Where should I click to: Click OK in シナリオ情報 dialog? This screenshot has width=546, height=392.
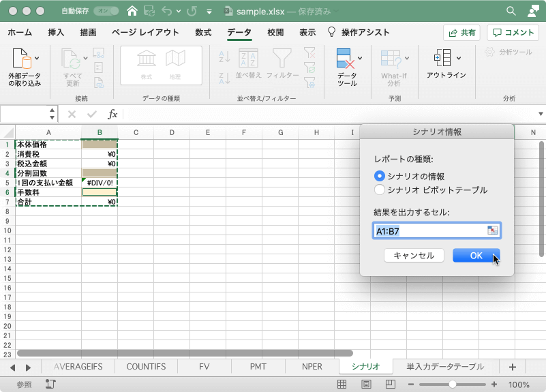pos(476,256)
